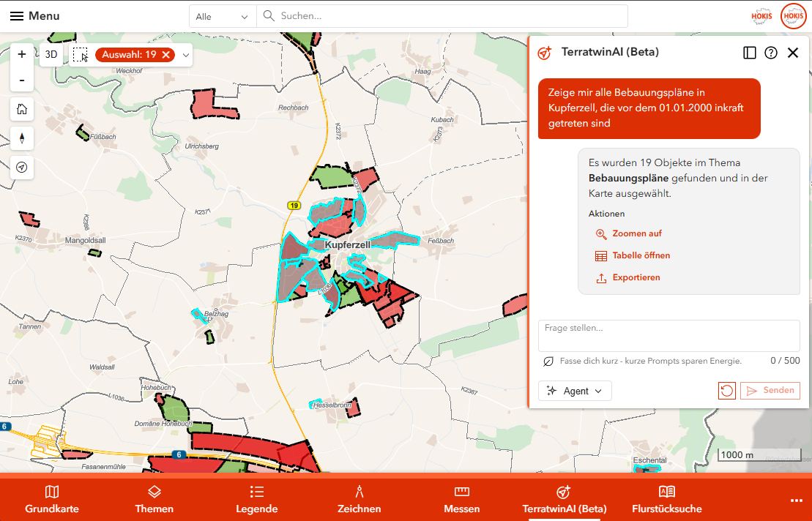Toggle the 3D map view

pos(51,54)
